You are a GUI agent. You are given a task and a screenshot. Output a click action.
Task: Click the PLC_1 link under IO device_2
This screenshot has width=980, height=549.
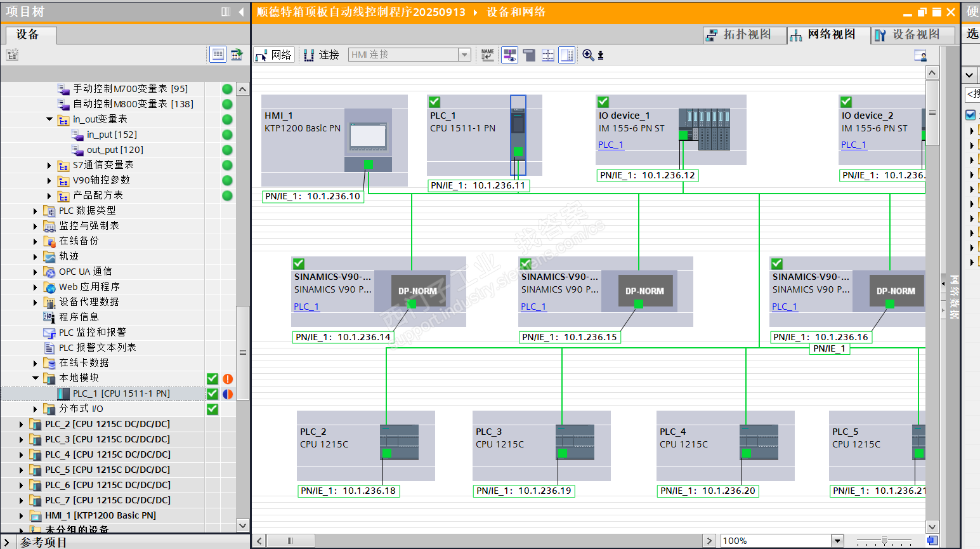(854, 145)
